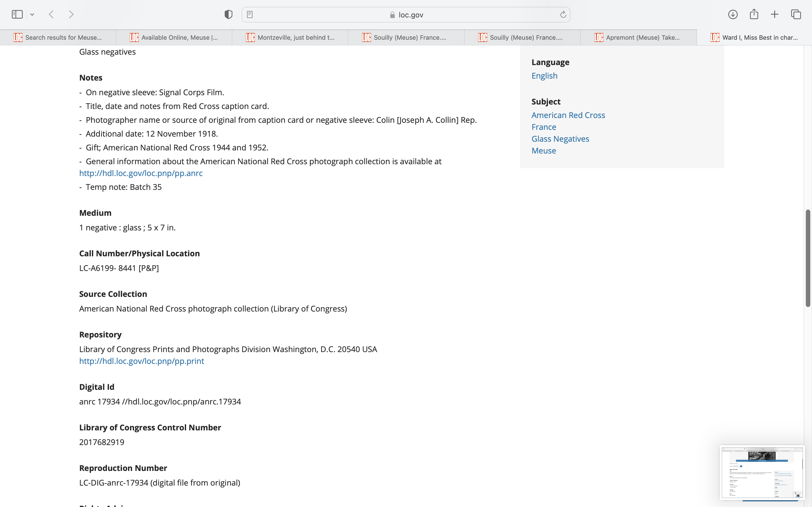This screenshot has width=812, height=507.
Task: Reload the loc.gov page
Action: [563, 14]
